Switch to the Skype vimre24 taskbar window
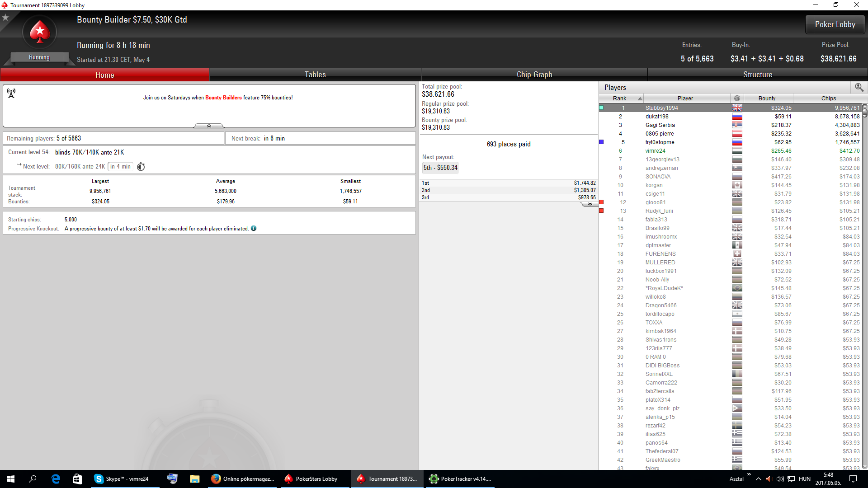This screenshot has width=868, height=488. coord(125,479)
